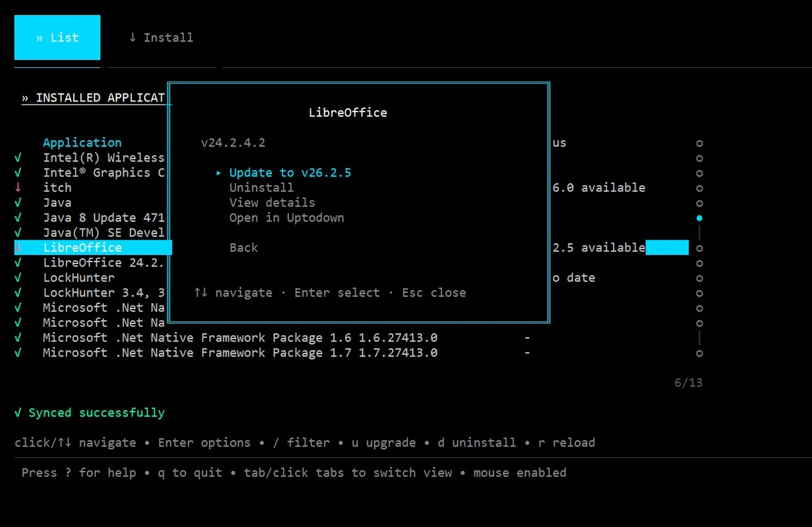Click the green checkmark beside LockHunter

point(18,278)
